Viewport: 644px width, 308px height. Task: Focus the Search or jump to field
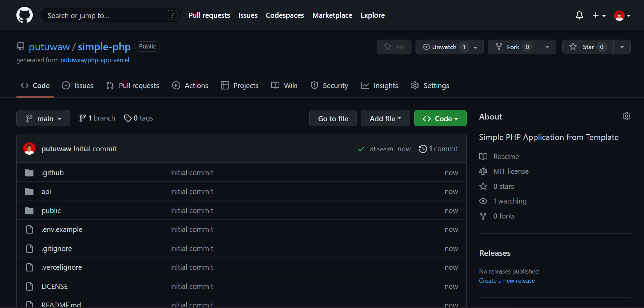point(110,15)
